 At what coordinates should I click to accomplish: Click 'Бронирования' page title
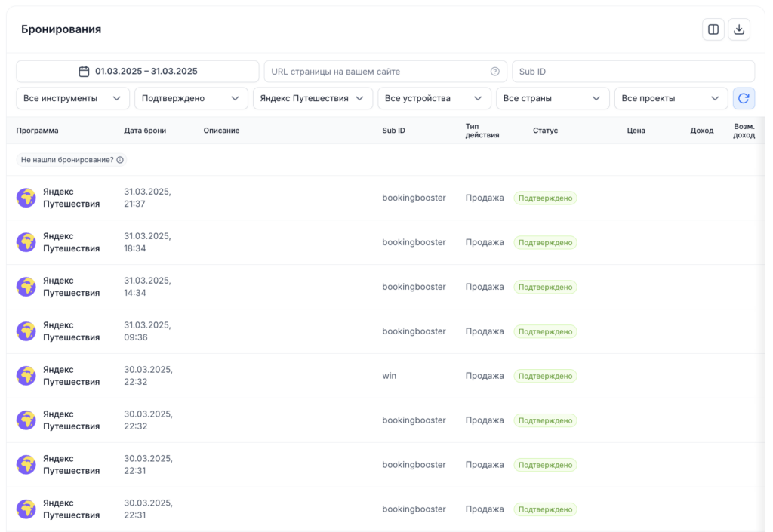[61, 29]
